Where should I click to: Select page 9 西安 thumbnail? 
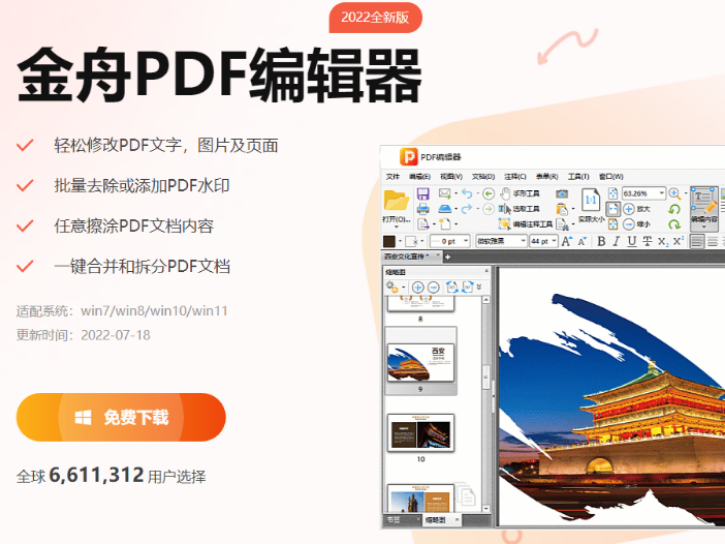[421, 362]
